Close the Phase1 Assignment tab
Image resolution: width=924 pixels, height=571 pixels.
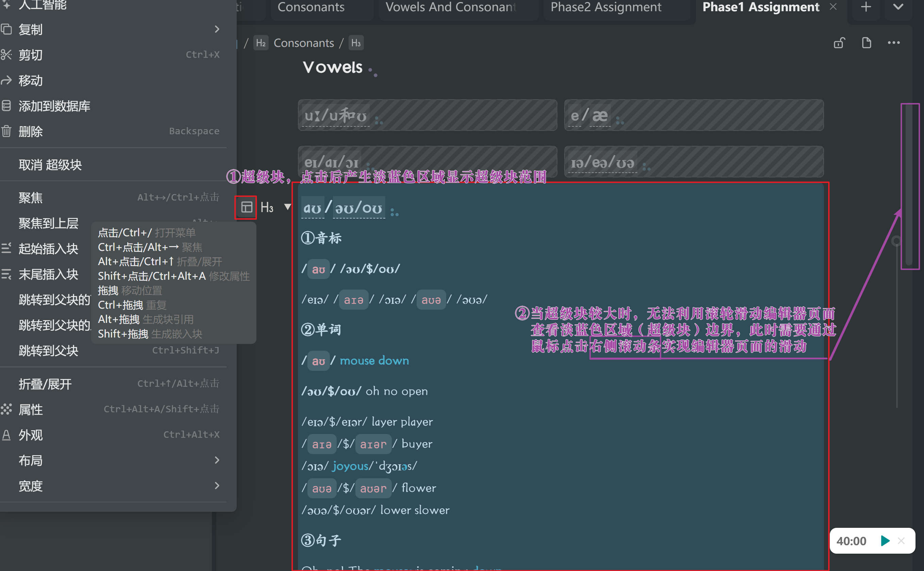coord(833,7)
